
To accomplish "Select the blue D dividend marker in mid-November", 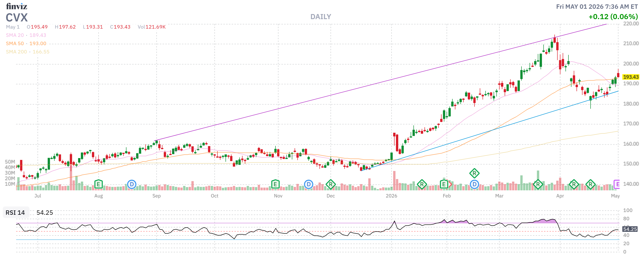I will point(309,184).
